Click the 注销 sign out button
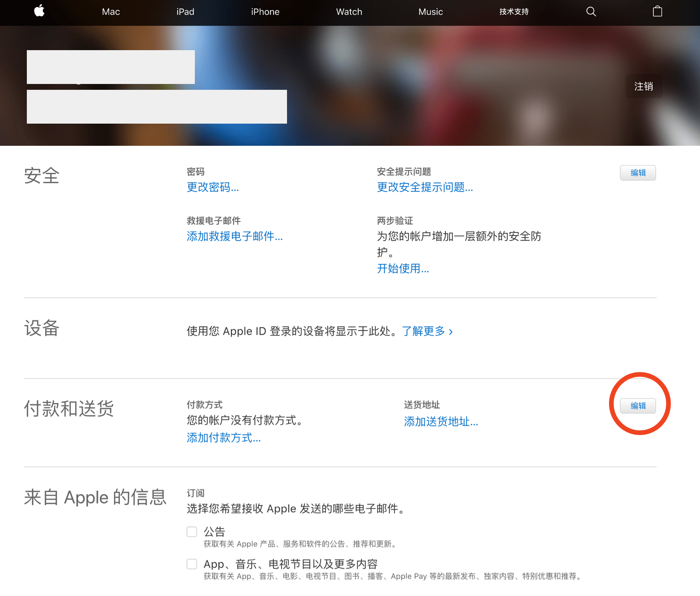The width and height of the screenshot is (700, 596). (x=644, y=86)
